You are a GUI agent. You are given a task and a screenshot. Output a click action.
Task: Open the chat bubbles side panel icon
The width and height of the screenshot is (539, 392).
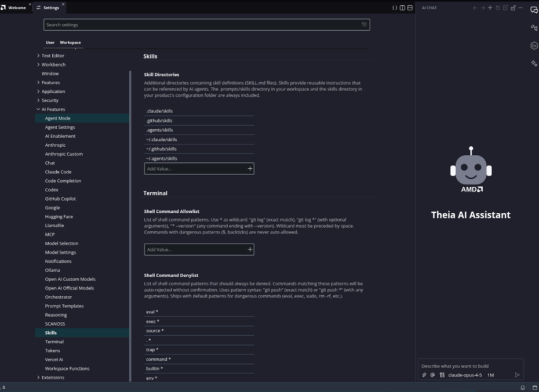click(x=534, y=10)
